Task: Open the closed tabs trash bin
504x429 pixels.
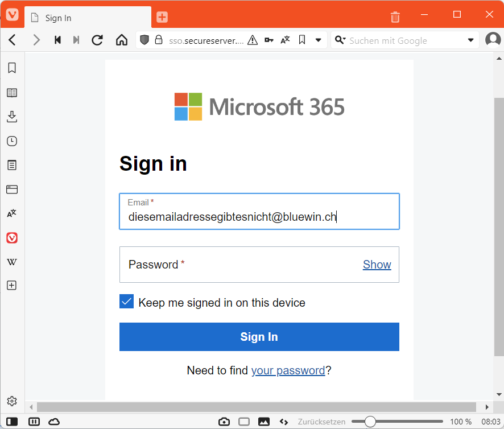Action: tap(395, 16)
